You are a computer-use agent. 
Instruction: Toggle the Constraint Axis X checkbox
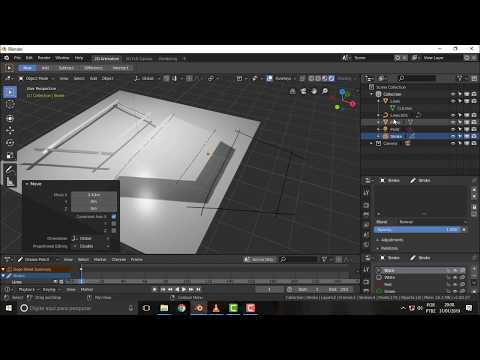(114, 216)
